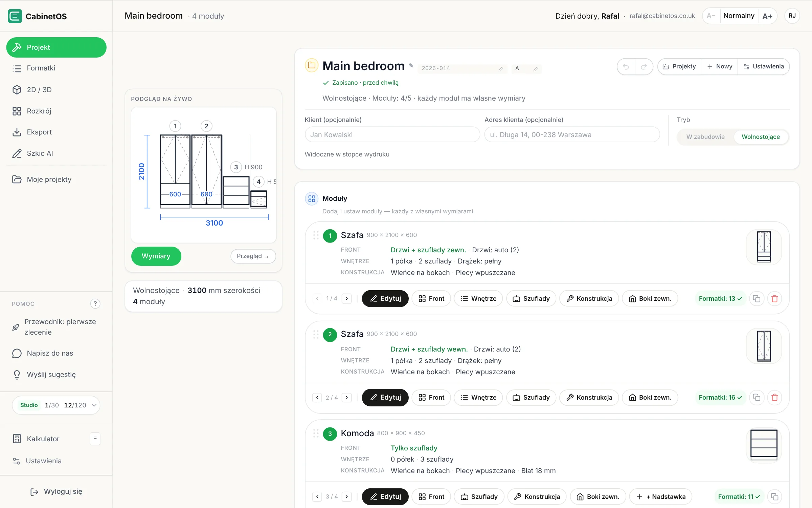
Task: Click CabinetOS logo icon
Action: [15, 16]
